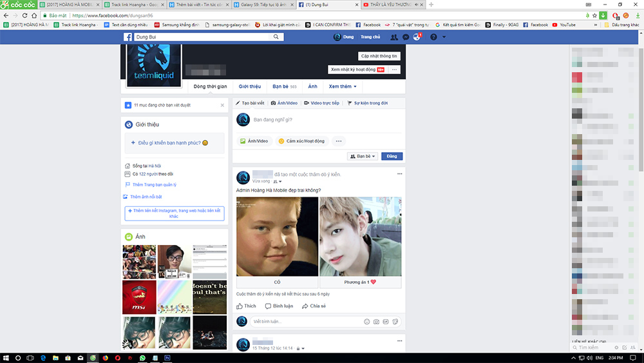Add a GIF to the comment
Screen dimensions: 644x363
point(386,322)
